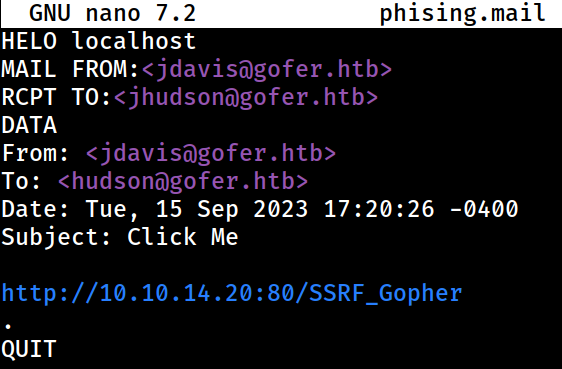Screen dimensions: 562x369
Task: Click the 'Click Me' subject text
Action: pyautogui.click(x=183, y=237)
